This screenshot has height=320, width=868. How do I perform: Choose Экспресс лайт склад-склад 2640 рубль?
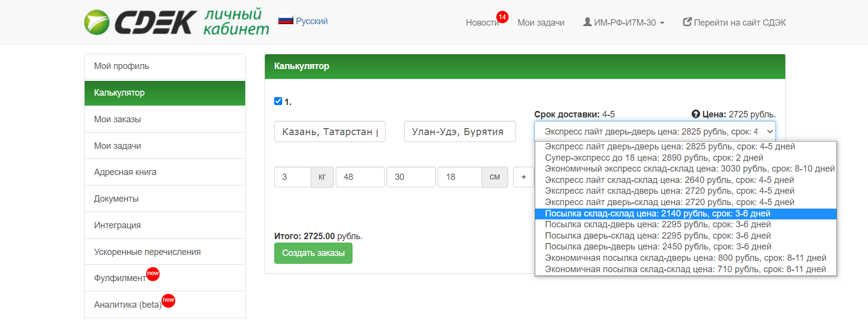[x=685, y=180]
